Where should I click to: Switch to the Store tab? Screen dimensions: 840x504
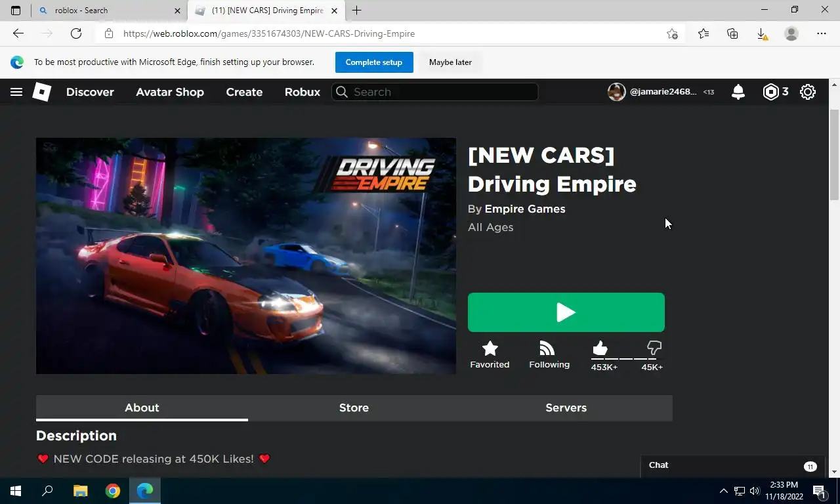click(x=354, y=408)
